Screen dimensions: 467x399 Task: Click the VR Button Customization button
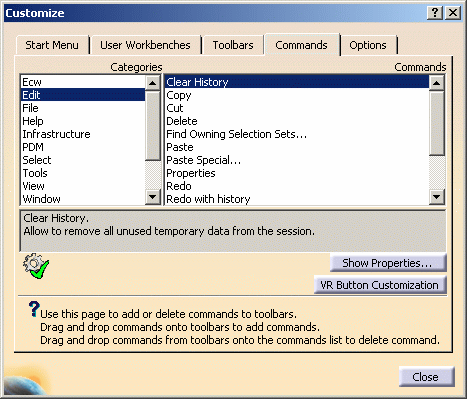tap(380, 285)
